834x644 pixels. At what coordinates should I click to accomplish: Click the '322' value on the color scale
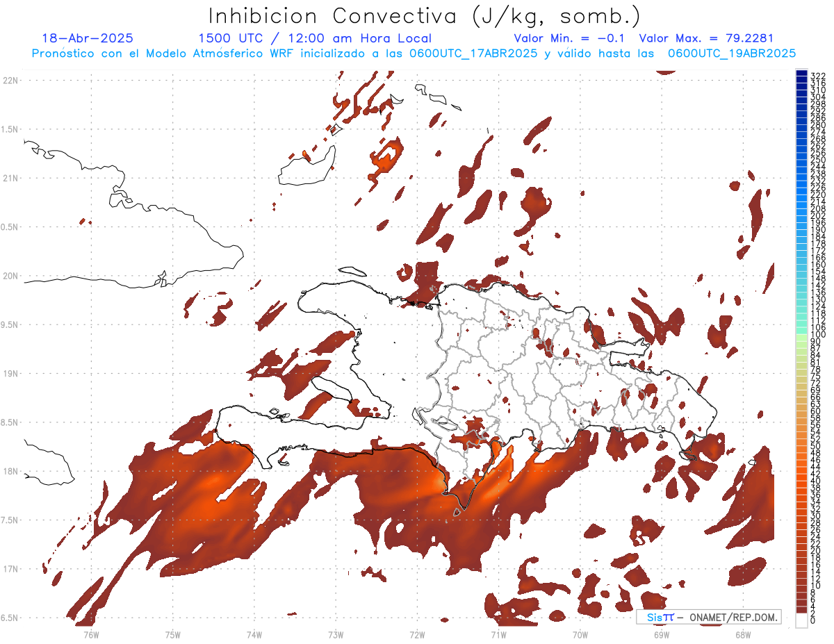[818, 76]
